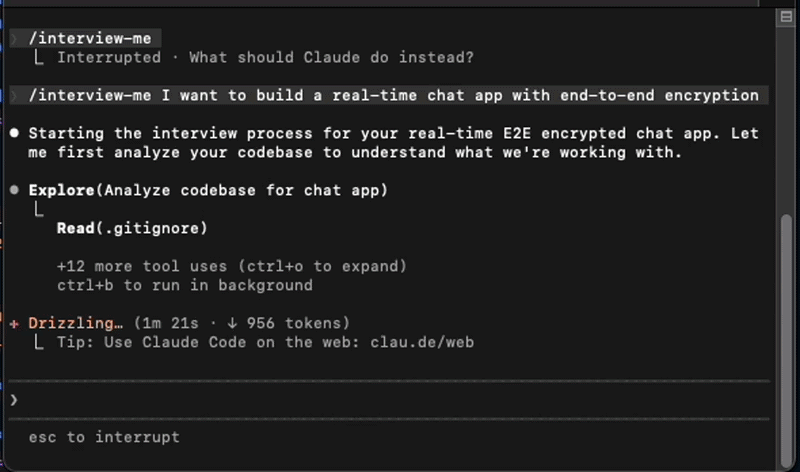Click the orange spinner icon beside Drizzling
Viewport: 800px width, 472px height.
tap(14, 324)
